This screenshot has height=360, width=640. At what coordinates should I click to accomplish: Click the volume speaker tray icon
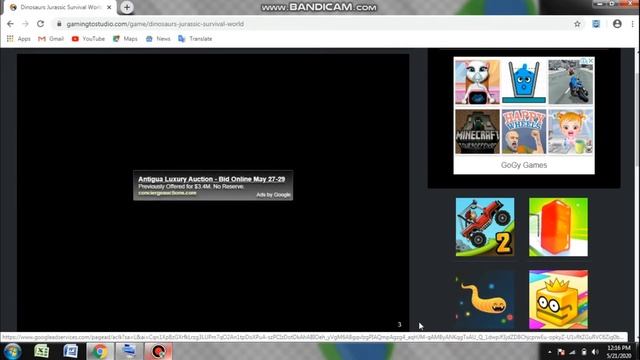596,352
